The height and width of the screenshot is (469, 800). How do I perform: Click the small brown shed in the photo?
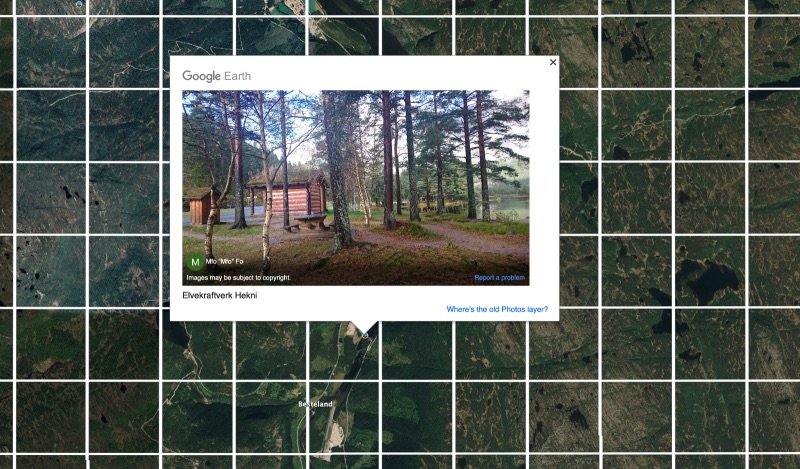[202, 206]
